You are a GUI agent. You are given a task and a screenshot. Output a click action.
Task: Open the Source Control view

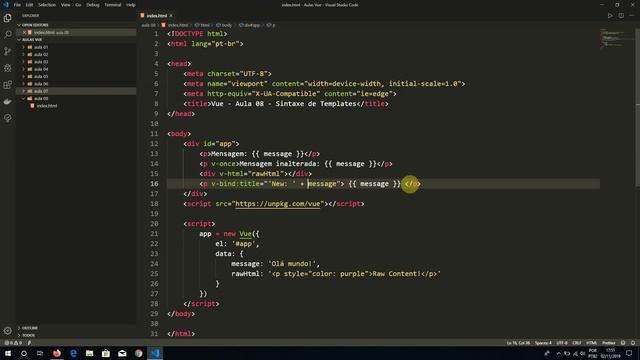(x=7, y=51)
